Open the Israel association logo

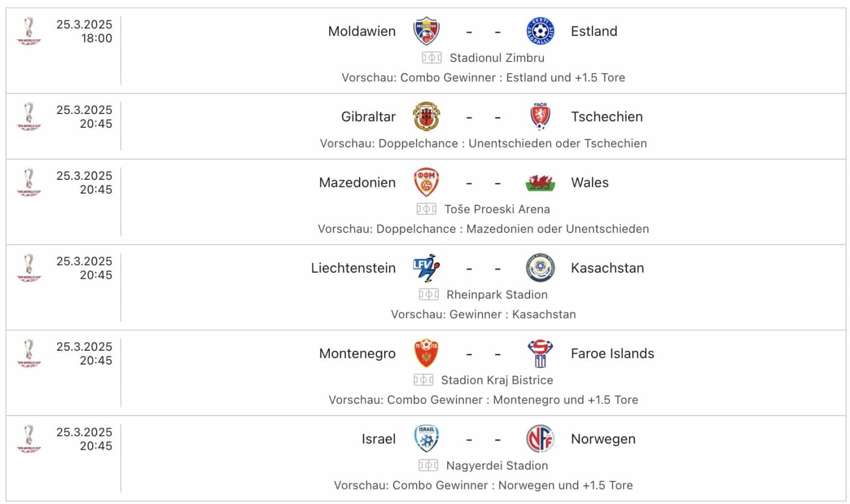coord(427,439)
